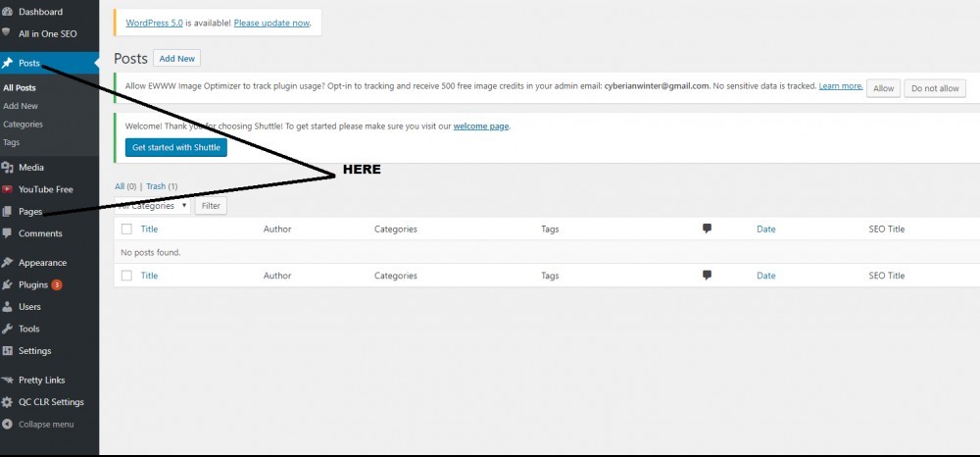Viewport: 980px width, 457px height.
Task: Select Add New in Posts submenu
Action: (x=21, y=106)
